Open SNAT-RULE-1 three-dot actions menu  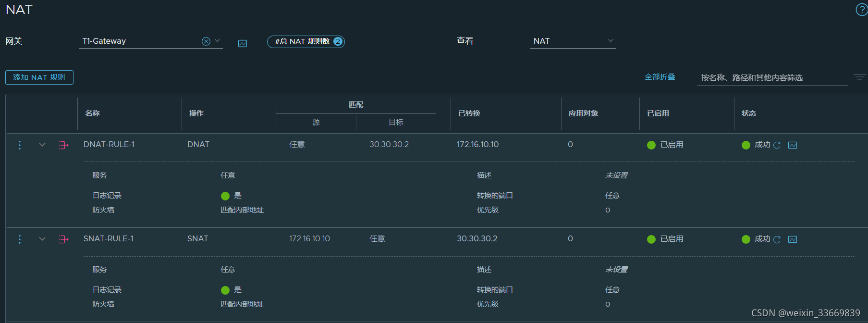tap(20, 239)
